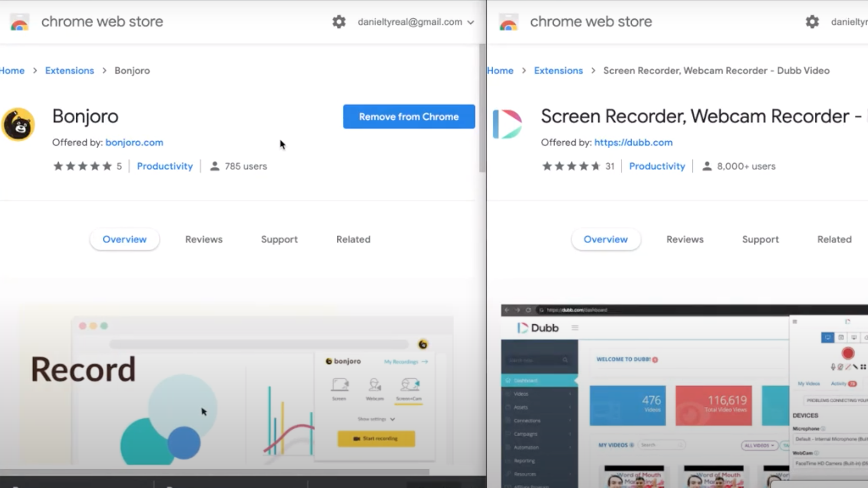
Task: Click the "Bonjoro" breadcrumb text
Action: tap(132, 70)
